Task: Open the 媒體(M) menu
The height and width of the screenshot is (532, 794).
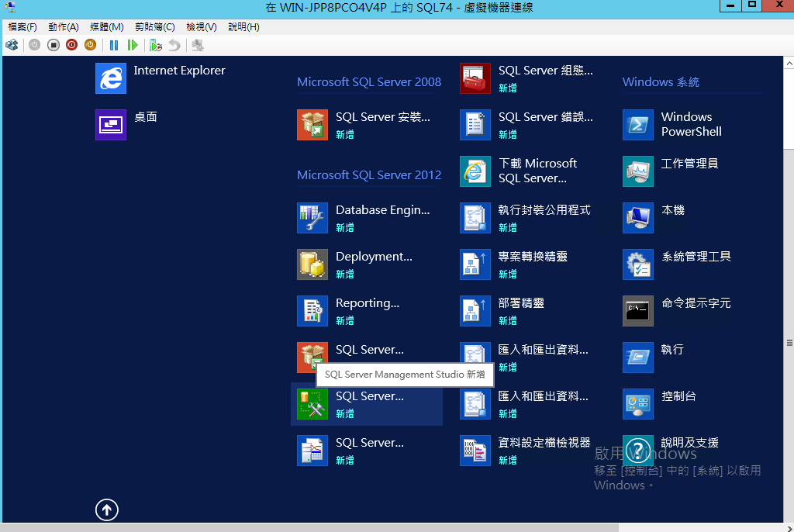Action: (107, 27)
